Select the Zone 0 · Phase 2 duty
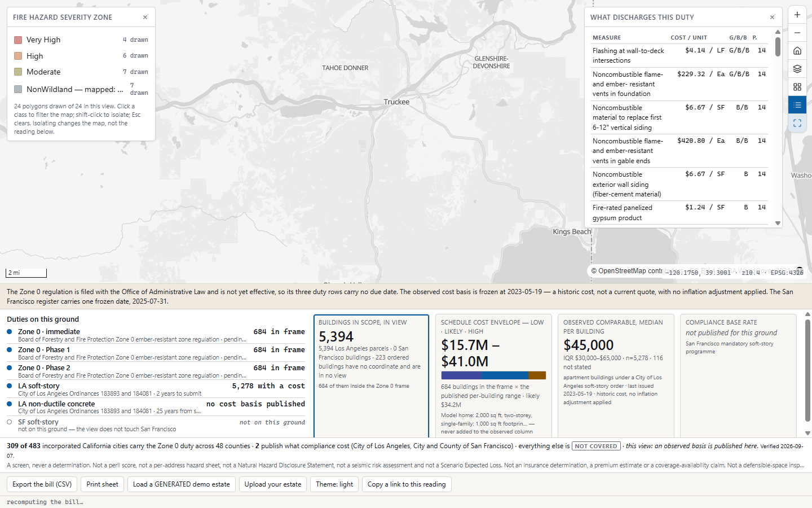This screenshot has height=508, width=812. point(156,371)
